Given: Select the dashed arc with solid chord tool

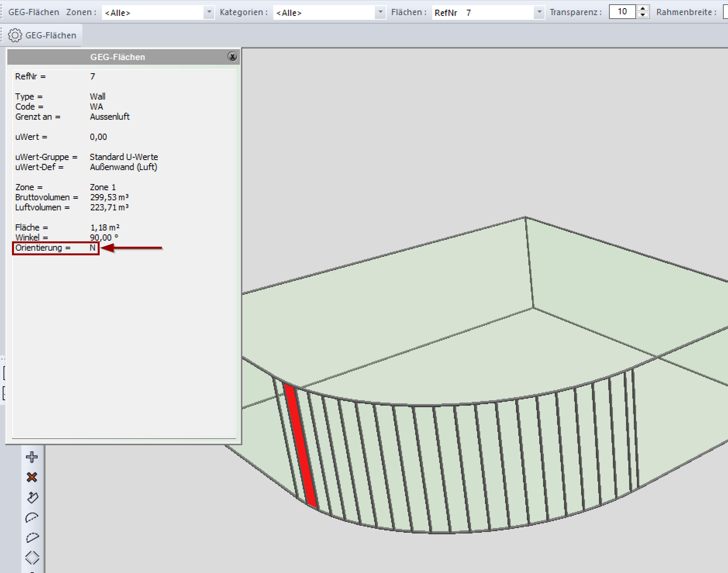Looking at the screenshot, I should [x=32, y=538].
